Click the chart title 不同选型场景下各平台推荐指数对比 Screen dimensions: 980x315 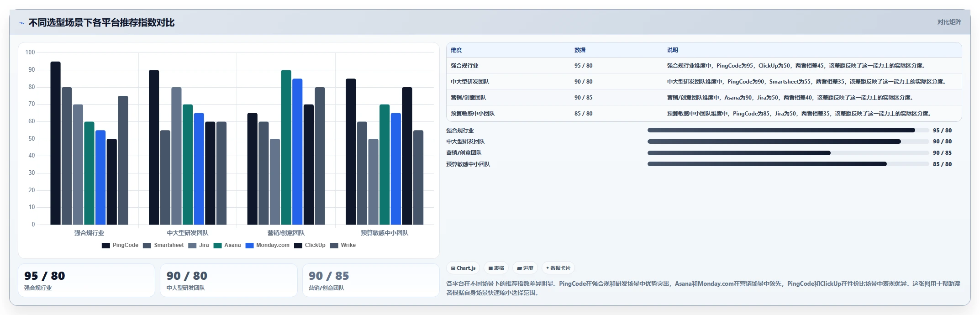[101, 23]
